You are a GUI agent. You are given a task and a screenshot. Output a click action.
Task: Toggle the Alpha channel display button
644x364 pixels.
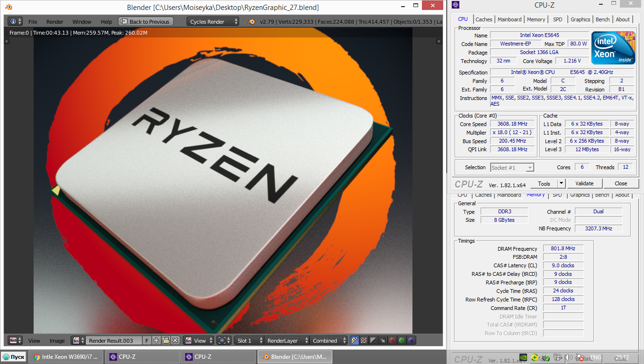click(x=373, y=340)
